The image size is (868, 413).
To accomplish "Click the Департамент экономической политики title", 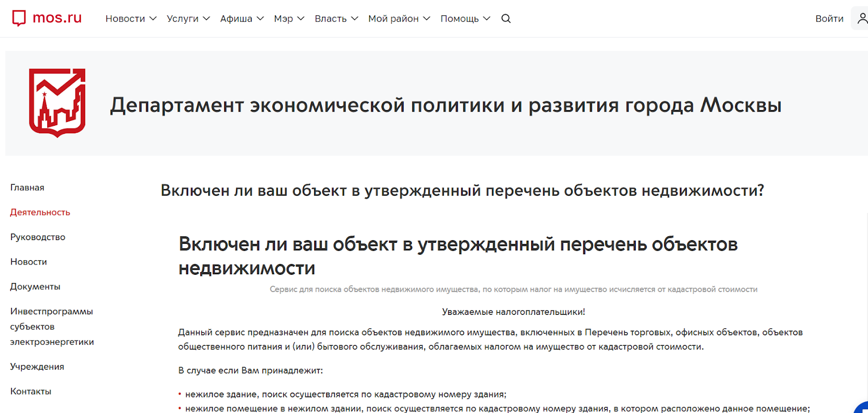I will (x=445, y=105).
